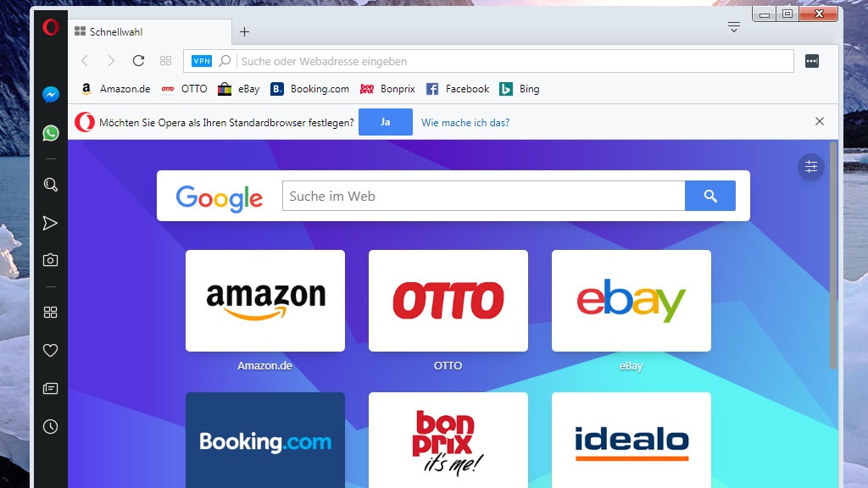The height and width of the screenshot is (488, 868).
Task: Open bookmarks using the heart icon
Action: (x=50, y=350)
